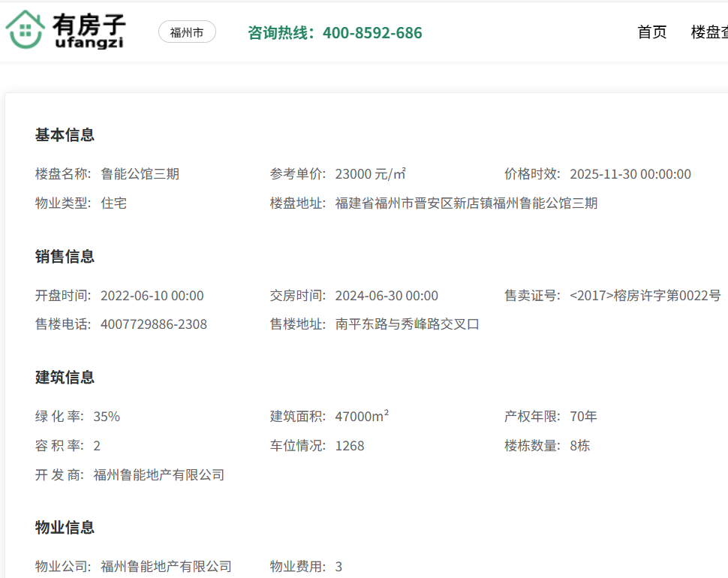Click the sales phone 4007729886-2308

(153, 324)
